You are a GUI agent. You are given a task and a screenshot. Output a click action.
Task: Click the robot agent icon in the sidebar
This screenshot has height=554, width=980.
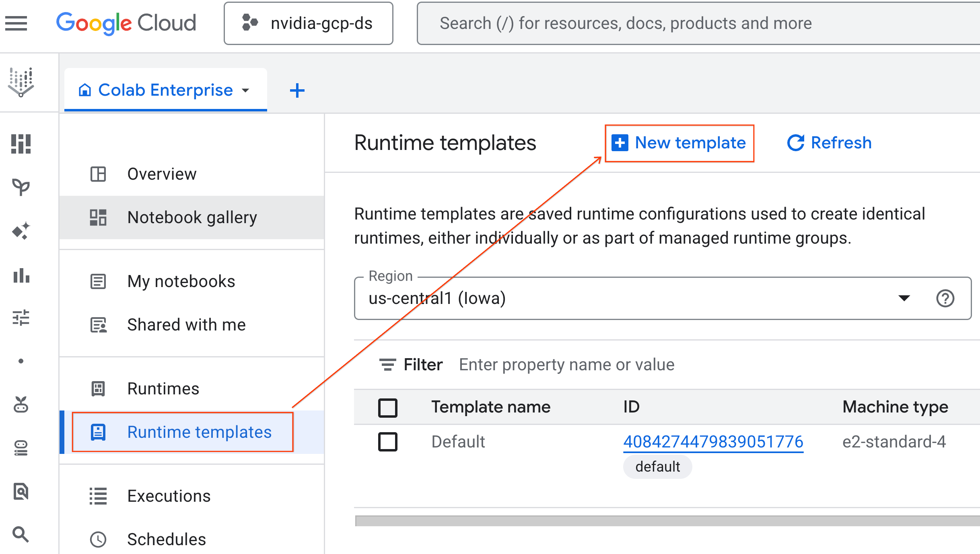pyautogui.click(x=21, y=405)
